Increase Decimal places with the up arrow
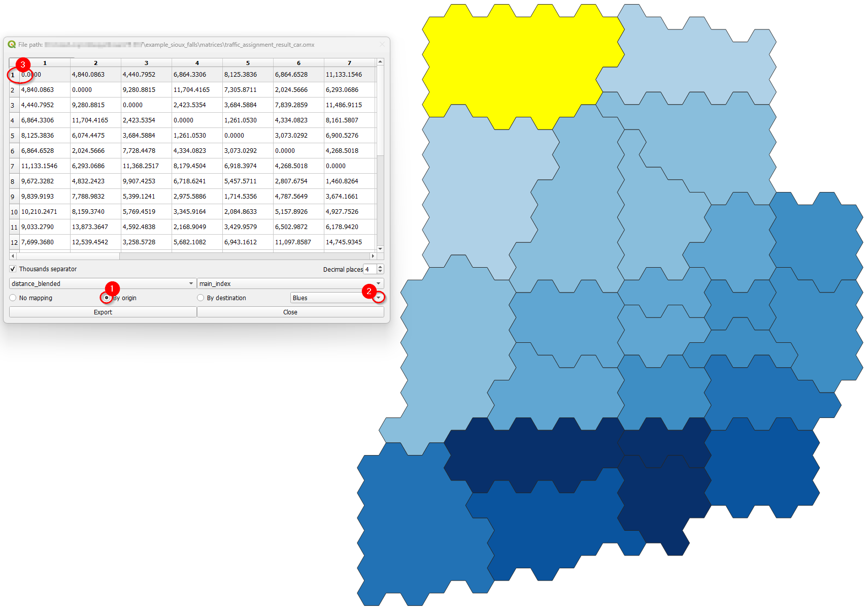 (380, 266)
